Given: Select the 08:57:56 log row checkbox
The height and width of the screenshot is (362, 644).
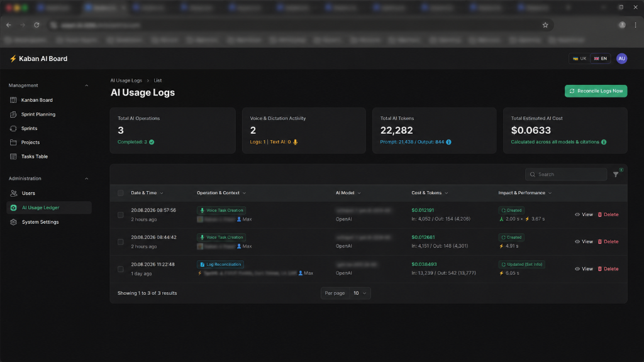Looking at the screenshot, I should point(120,215).
